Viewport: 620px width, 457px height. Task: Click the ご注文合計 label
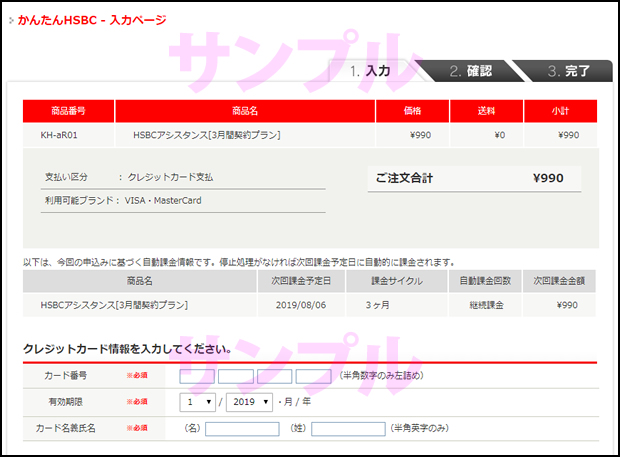[404, 178]
